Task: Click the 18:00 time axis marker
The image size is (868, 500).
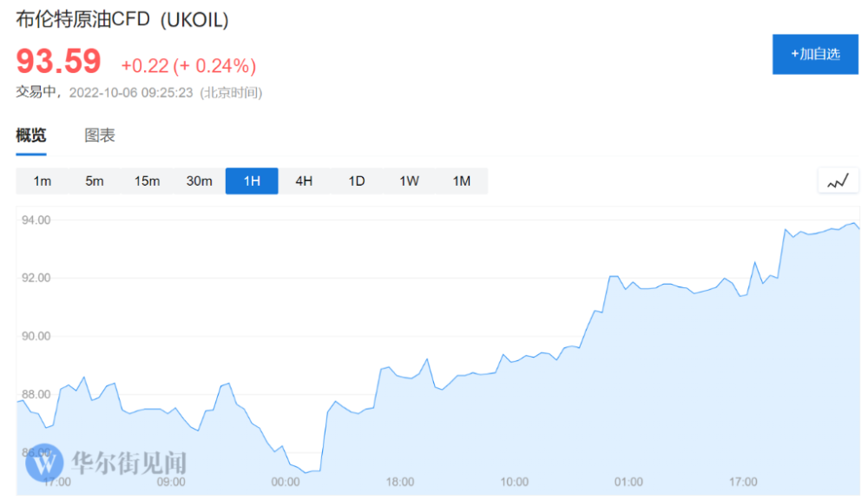Action: 399,482
